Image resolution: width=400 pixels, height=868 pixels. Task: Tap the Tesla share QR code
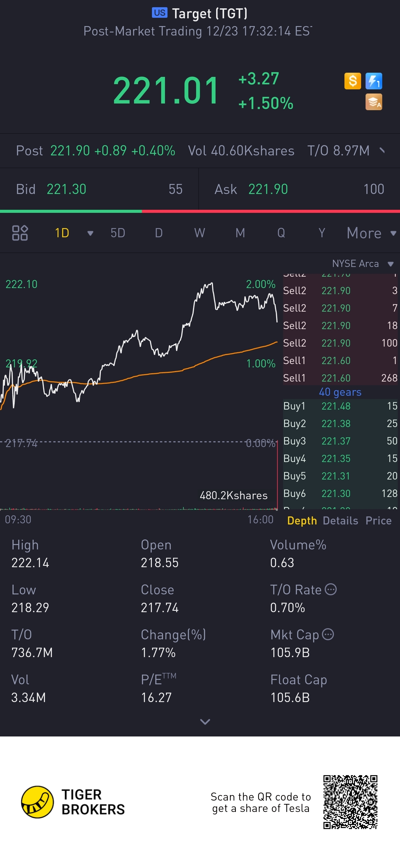[x=350, y=802]
